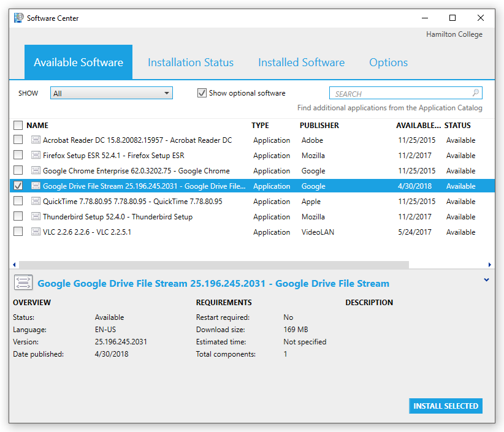
Task: Click the Google Chrome Enterprise application icon
Action: pos(36,170)
